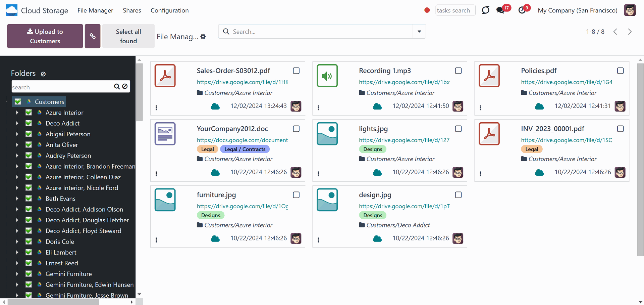Click previous page arrow in pager
Viewport: 644px width, 305px height.
(x=615, y=32)
